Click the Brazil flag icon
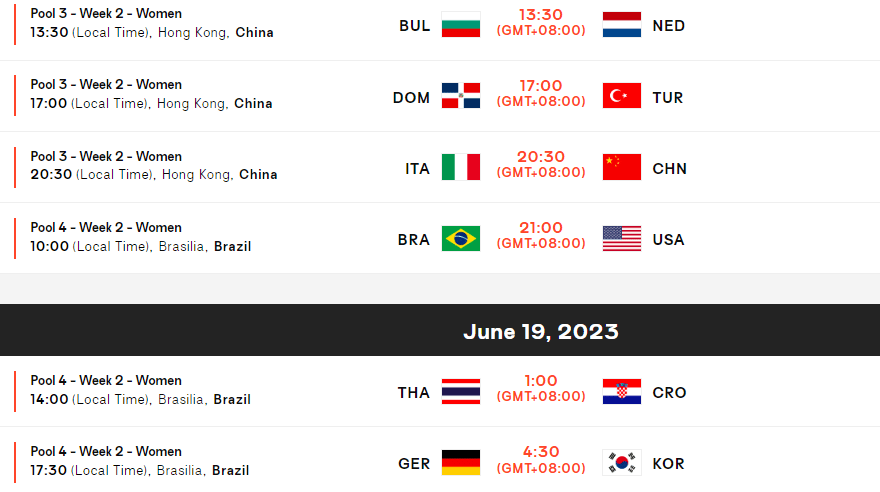The width and height of the screenshot is (880, 492). click(x=461, y=238)
